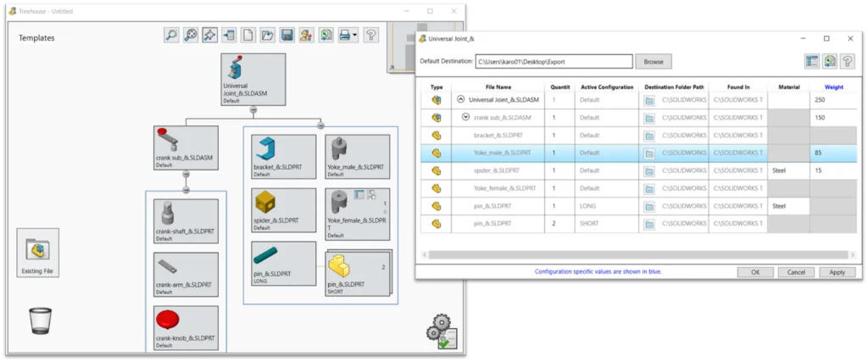Click the yellow assembly icon with red arrows
The height and width of the screenshot is (362, 868).
306,36
